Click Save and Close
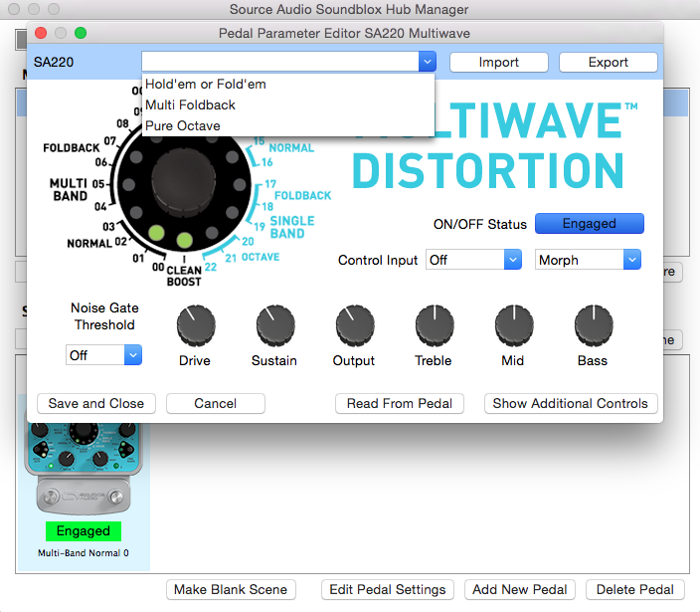 point(96,403)
